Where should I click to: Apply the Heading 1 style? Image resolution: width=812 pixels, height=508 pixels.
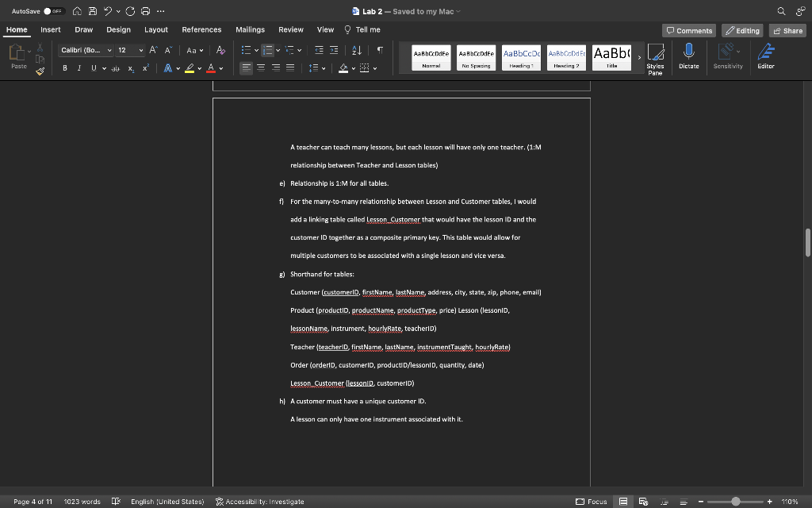pyautogui.click(x=519, y=56)
